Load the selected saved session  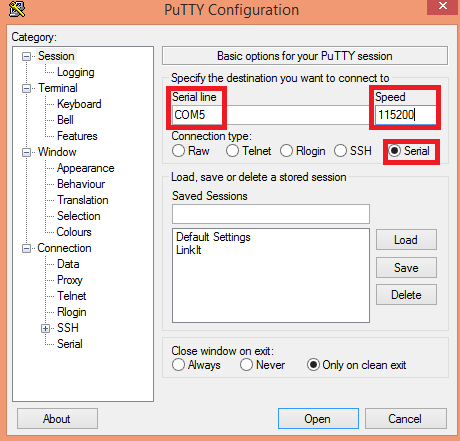406,240
